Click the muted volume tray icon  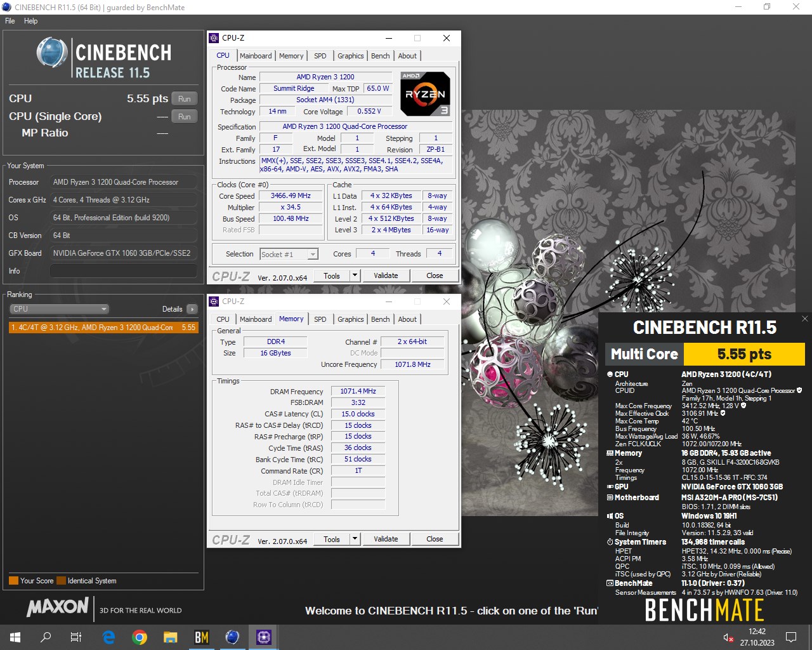click(728, 637)
